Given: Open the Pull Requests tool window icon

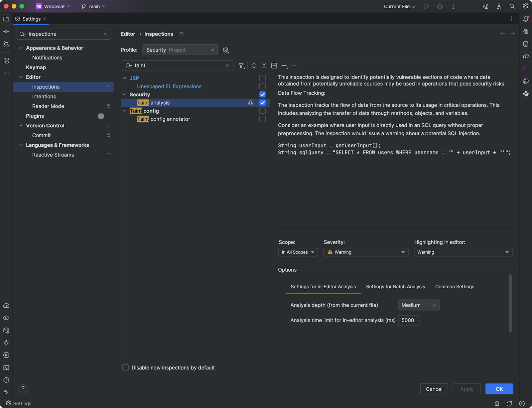Looking at the screenshot, I should (6, 44).
